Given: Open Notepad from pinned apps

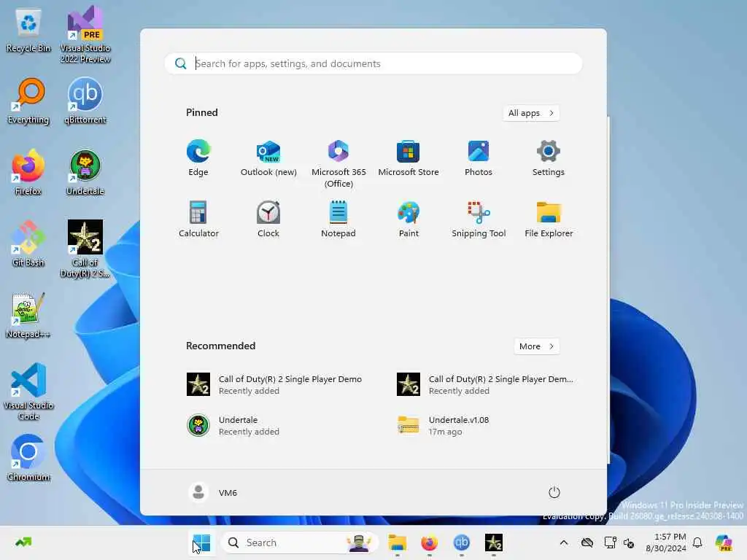Looking at the screenshot, I should coord(338,219).
